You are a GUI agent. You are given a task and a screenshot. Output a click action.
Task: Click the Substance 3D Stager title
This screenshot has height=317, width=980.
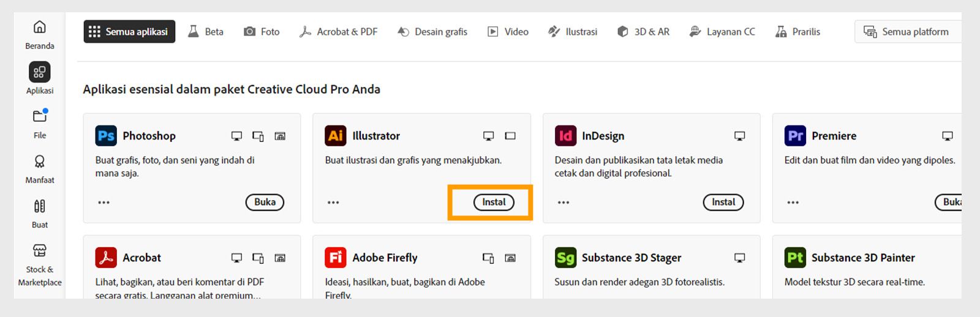point(631,258)
